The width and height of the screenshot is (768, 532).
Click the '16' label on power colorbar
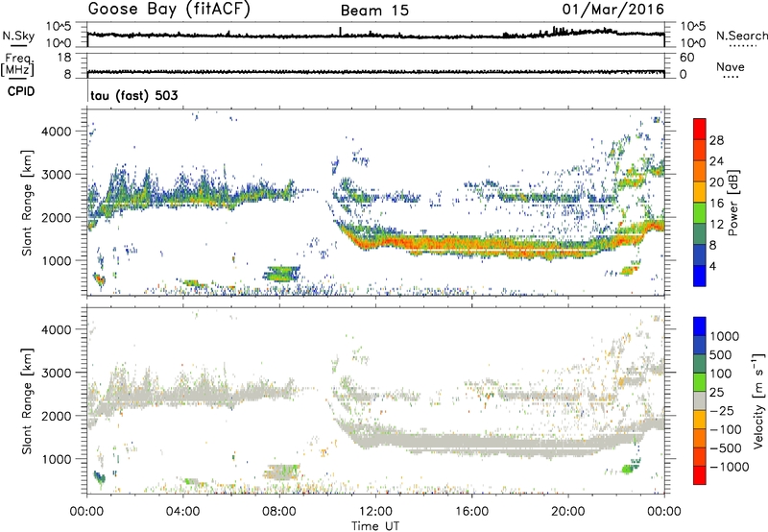pyautogui.click(x=716, y=204)
